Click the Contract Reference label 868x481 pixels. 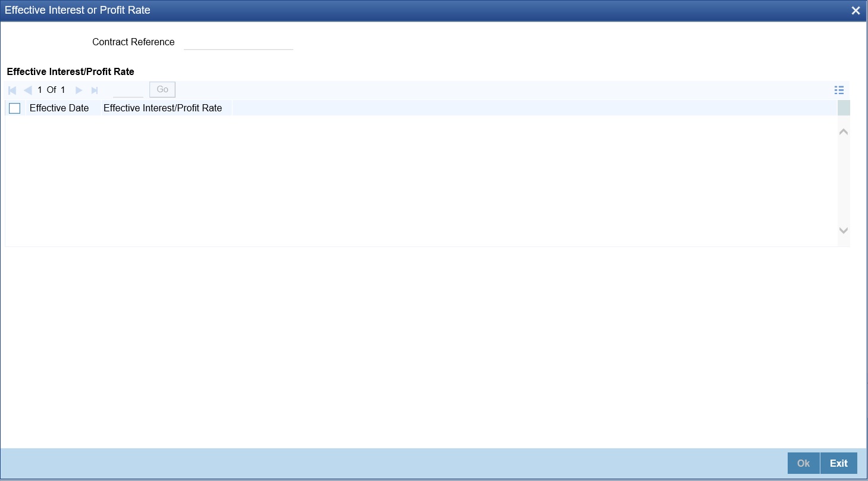133,42
